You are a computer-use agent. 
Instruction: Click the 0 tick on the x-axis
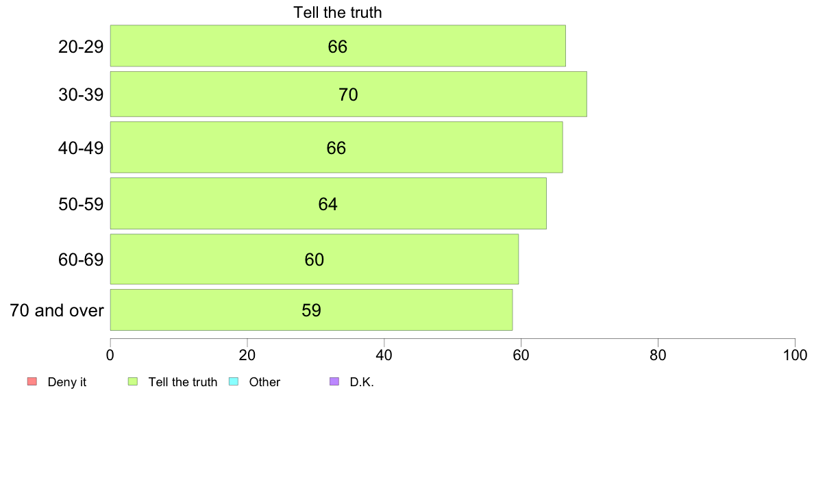point(110,355)
